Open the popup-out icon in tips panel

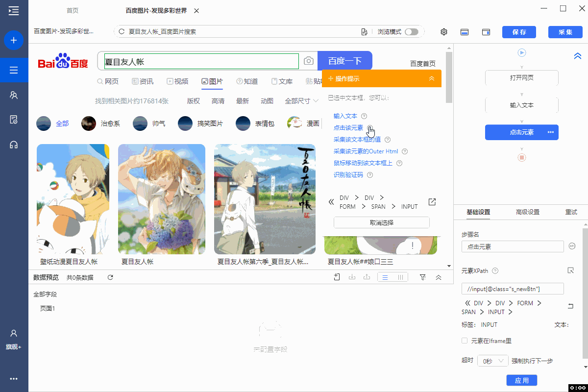click(x=432, y=202)
